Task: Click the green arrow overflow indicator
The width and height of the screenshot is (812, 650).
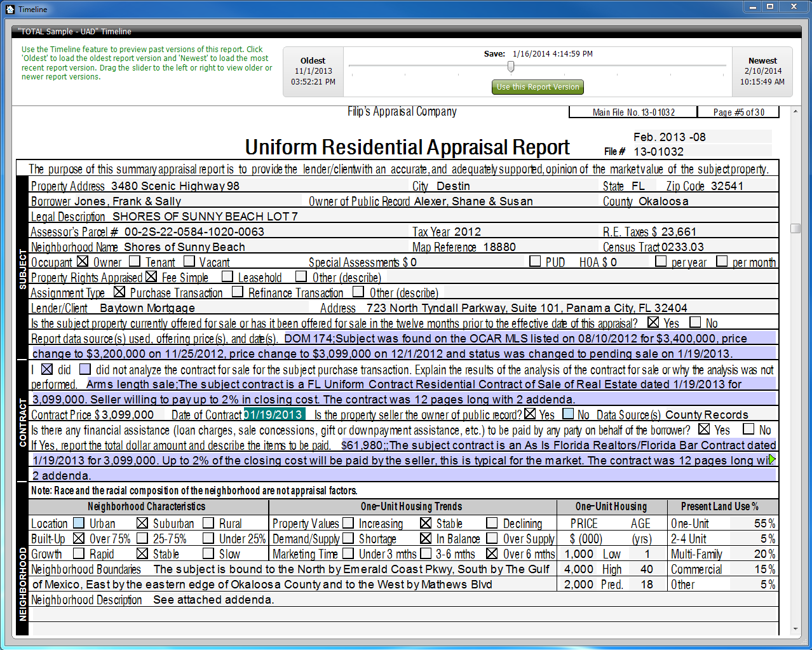Action: click(x=773, y=459)
